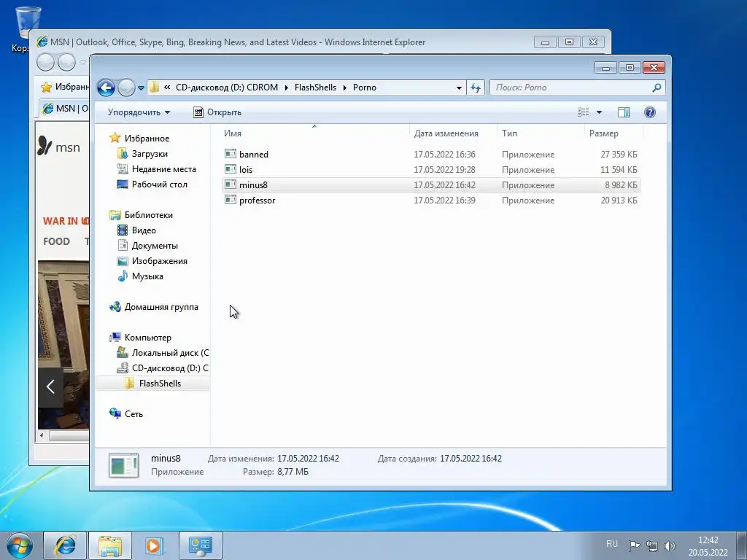The image size is (747, 560).
Task: Select Компьютер in the navigation pane
Action: tap(147, 338)
